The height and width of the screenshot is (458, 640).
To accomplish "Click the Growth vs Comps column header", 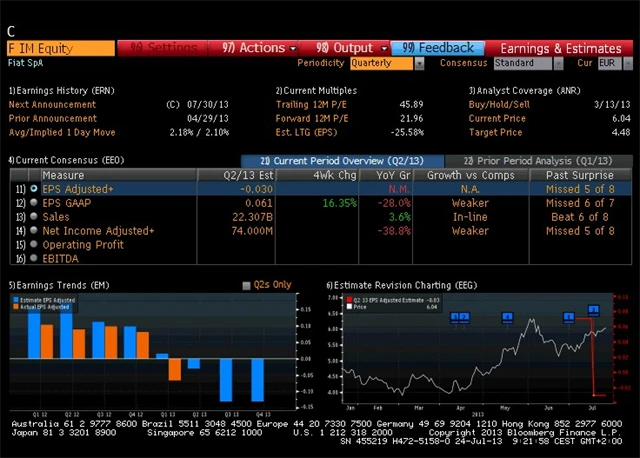I will (x=471, y=175).
